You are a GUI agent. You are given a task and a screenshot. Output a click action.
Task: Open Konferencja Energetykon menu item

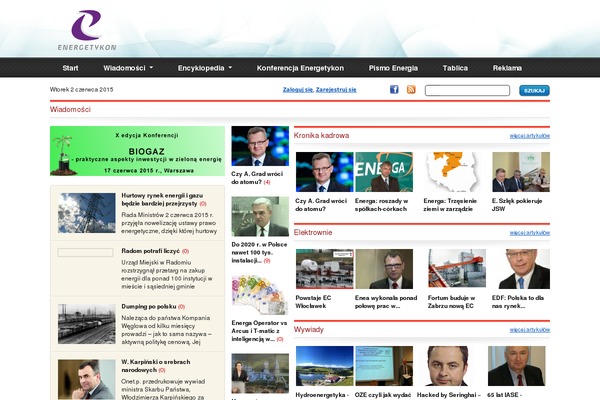[x=300, y=68]
